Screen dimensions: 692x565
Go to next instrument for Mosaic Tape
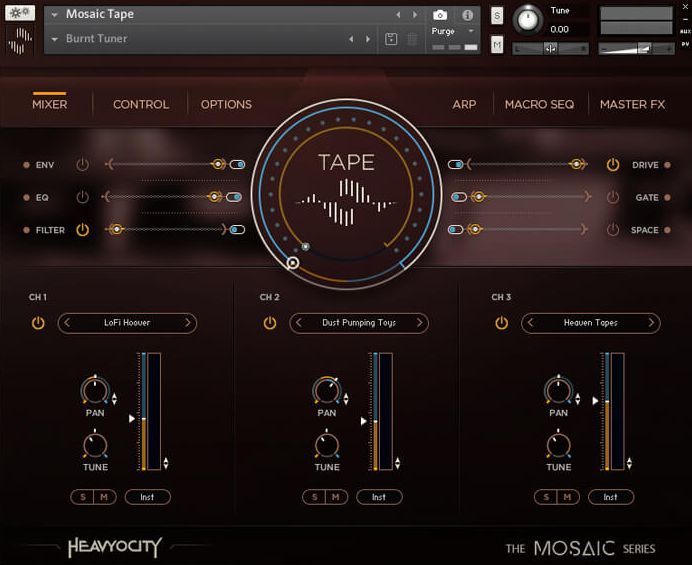(415, 15)
